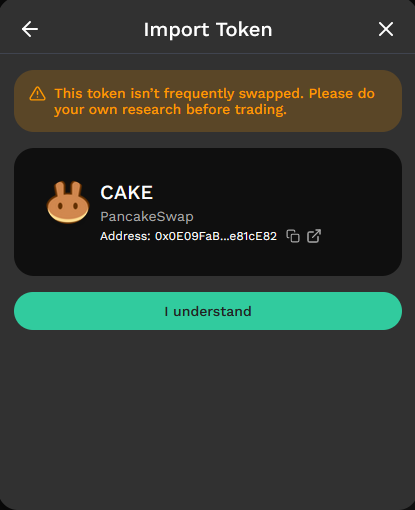Click the empty area below I understand

pos(208,417)
